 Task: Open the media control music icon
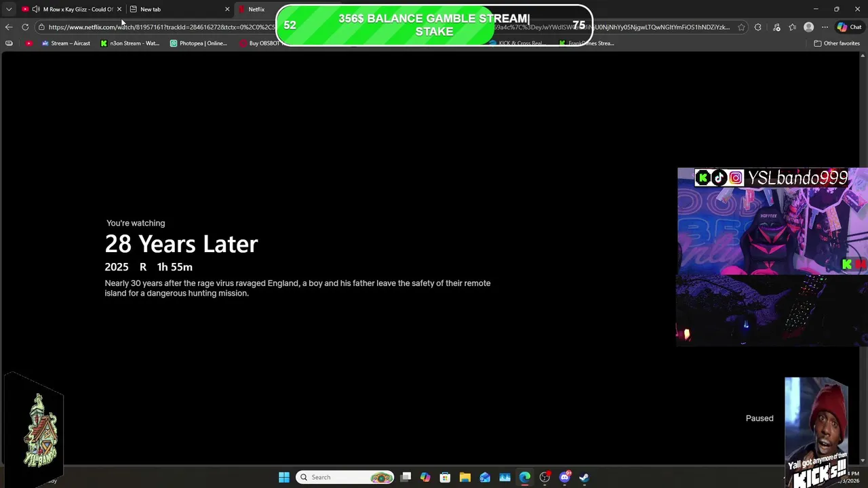(x=776, y=27)
